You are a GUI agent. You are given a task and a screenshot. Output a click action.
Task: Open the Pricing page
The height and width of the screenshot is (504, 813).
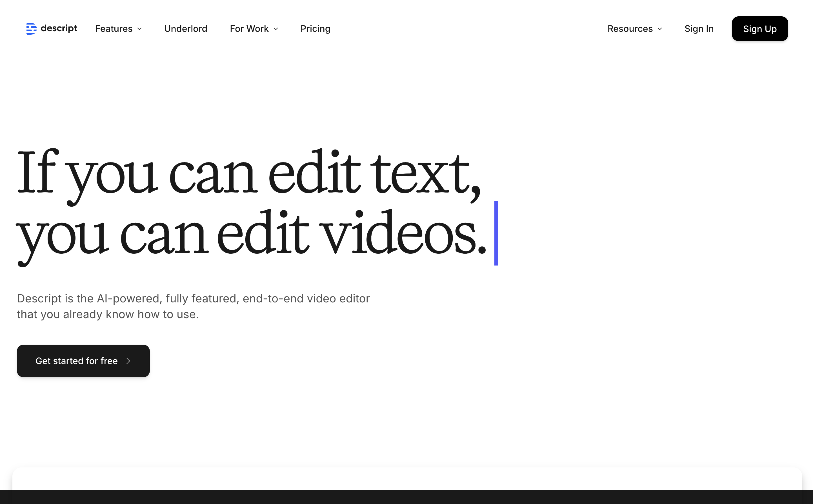[x=315, y=29]
